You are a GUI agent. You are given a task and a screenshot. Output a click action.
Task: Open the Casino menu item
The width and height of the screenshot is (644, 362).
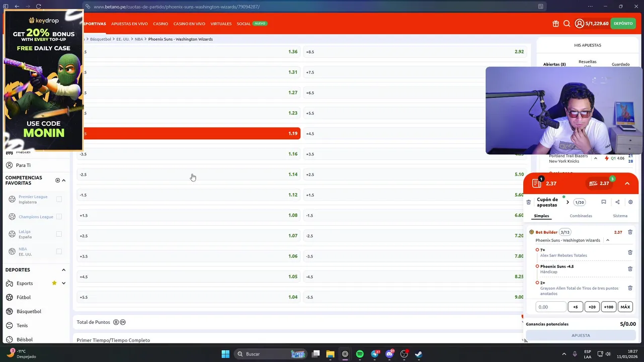[160, 24]
